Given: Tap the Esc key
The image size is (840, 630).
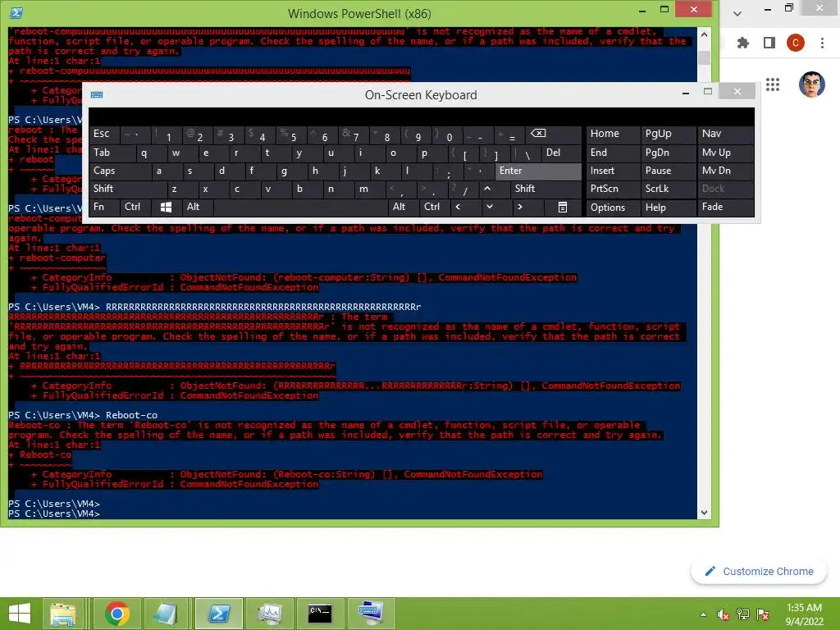Looking at the screenshot, I should tap(104, 134).
